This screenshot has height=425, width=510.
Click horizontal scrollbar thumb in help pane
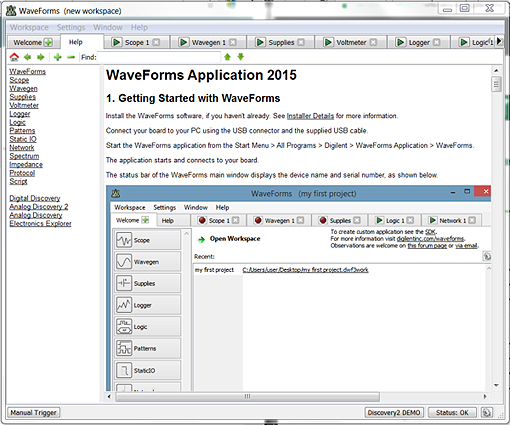click(247, 397)
